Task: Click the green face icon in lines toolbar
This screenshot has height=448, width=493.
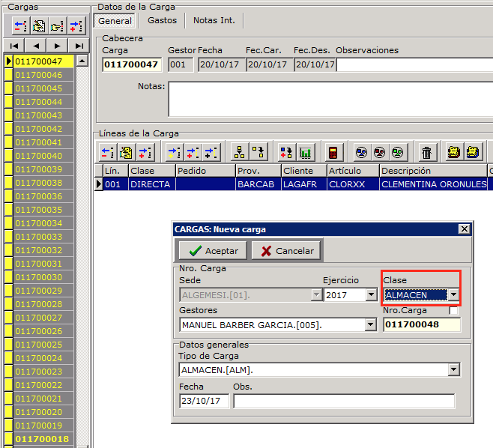Action: point(397,153)
